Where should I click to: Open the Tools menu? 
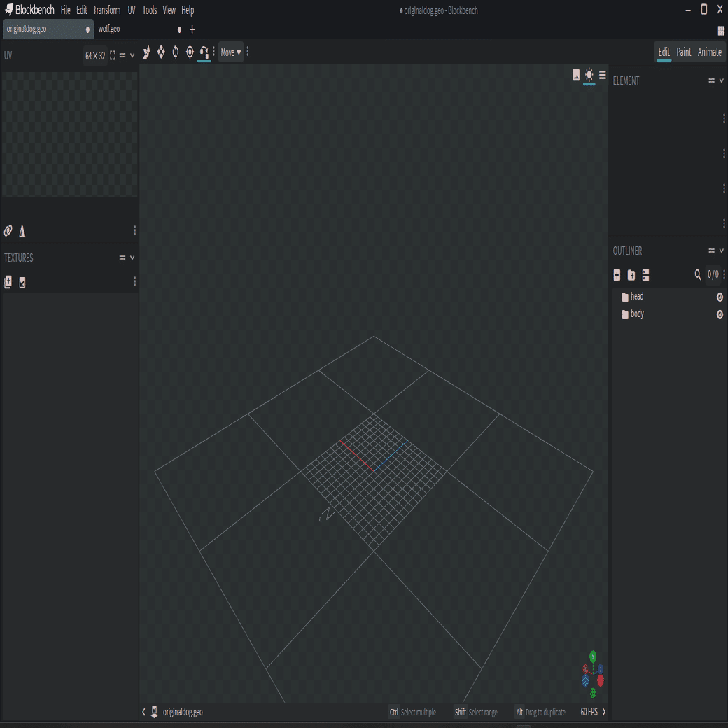coord(150,10)
